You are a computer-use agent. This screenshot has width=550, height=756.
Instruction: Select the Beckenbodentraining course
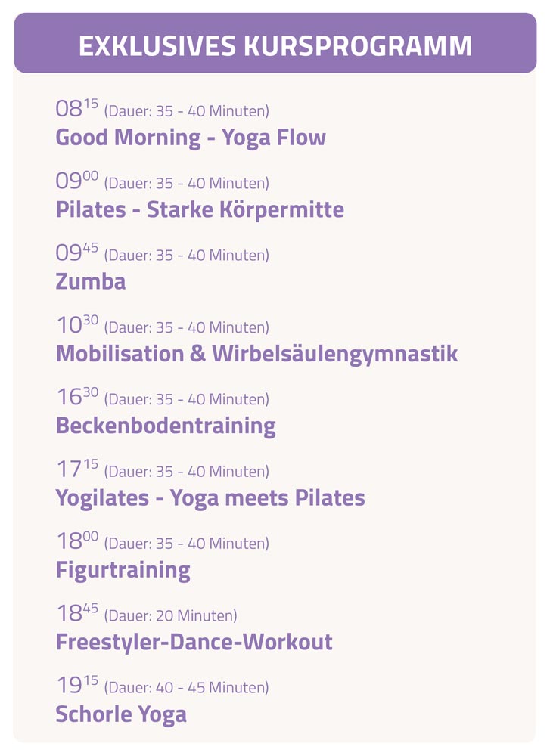click(166, 426)
